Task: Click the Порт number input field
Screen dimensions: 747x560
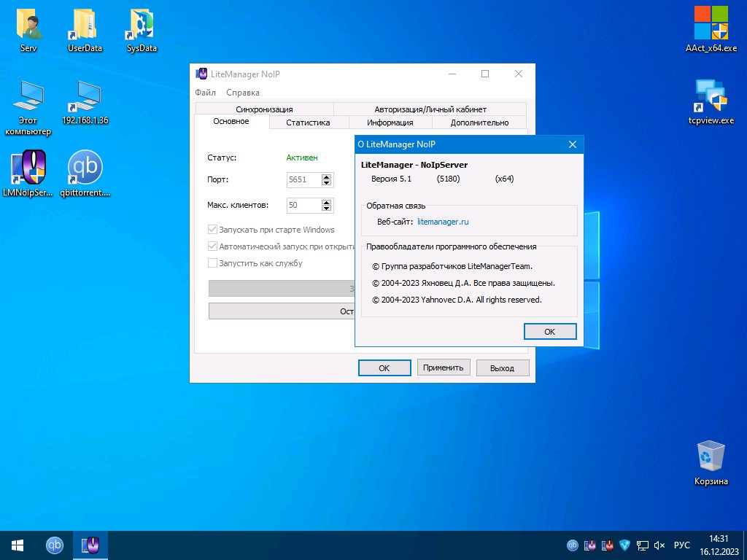Action: click(x=304, y=179)
